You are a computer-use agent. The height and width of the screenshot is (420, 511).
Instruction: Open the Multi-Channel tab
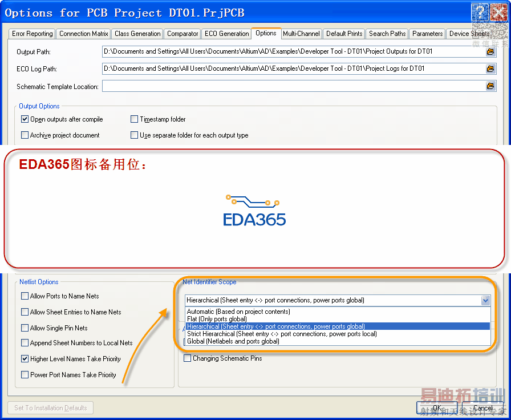coord(301,34)
